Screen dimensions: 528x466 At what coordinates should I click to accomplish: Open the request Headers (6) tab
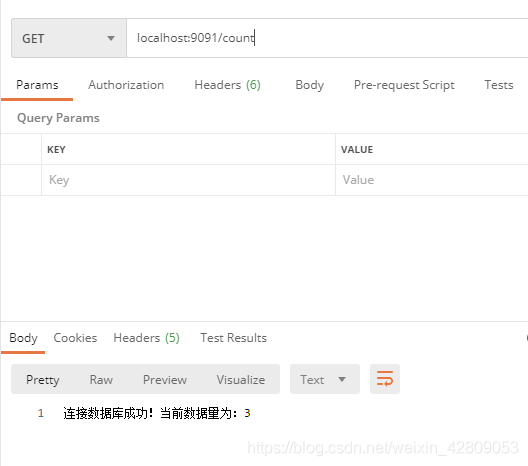point(228,85)
